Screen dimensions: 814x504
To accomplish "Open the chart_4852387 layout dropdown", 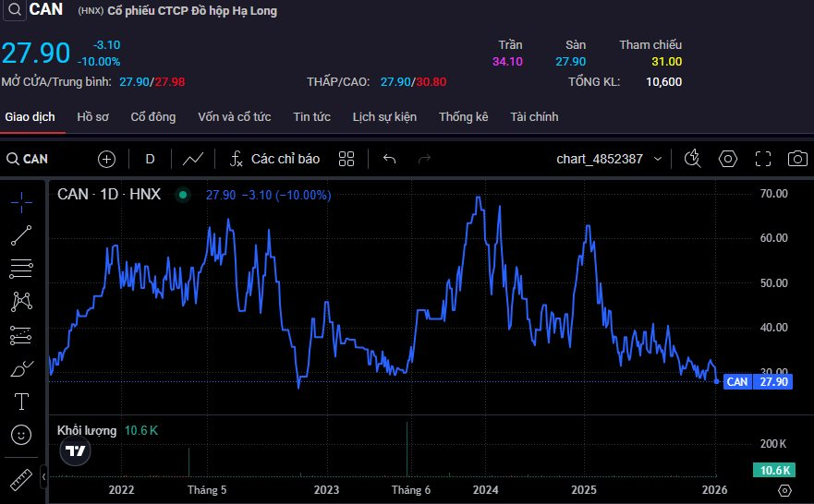I will pyautogui.click(x=609, y=159).
